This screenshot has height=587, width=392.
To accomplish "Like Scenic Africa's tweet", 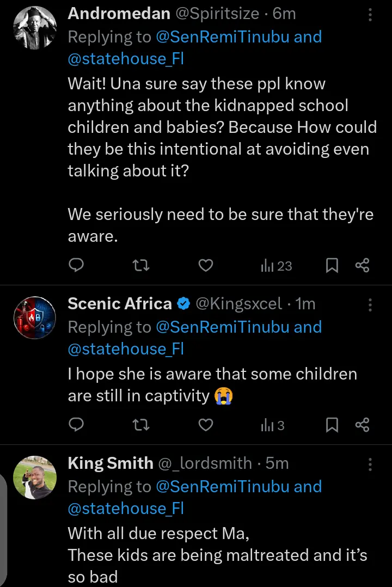I will tap(206, 425).
